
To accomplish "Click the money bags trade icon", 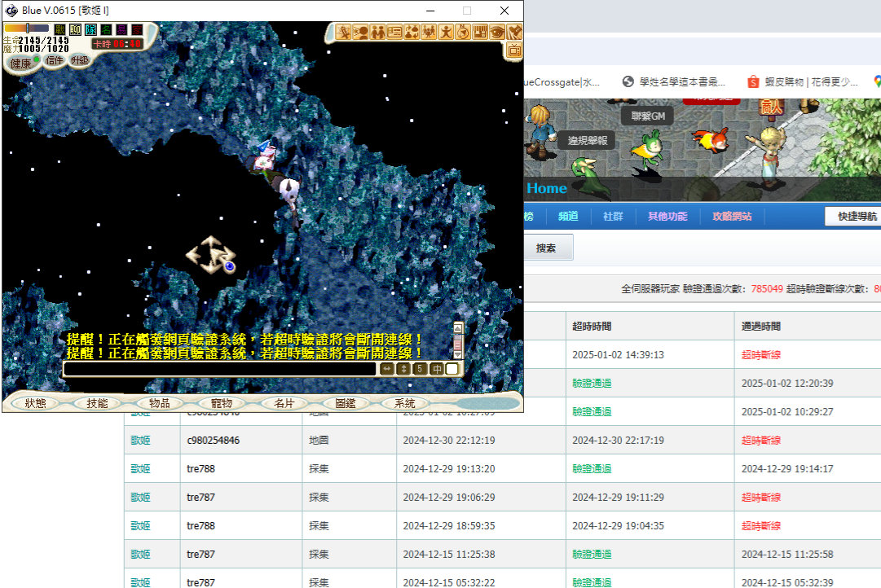I will click(412, 33).
